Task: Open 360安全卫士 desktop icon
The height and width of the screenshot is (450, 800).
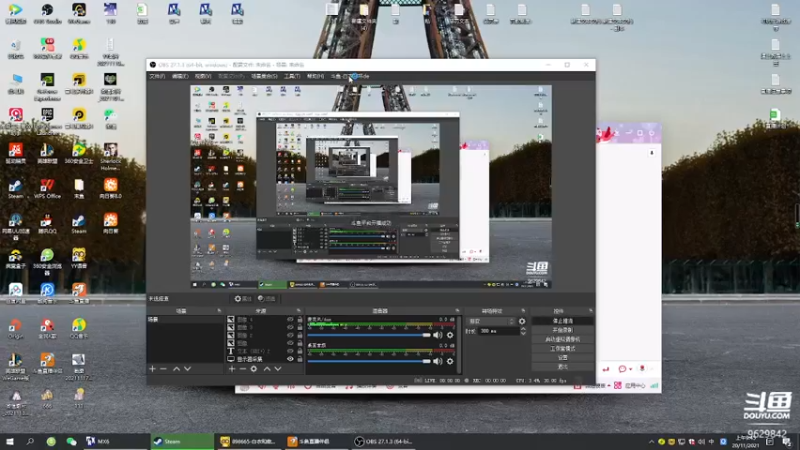Action: pyautogui.click(x=79, y=153)
